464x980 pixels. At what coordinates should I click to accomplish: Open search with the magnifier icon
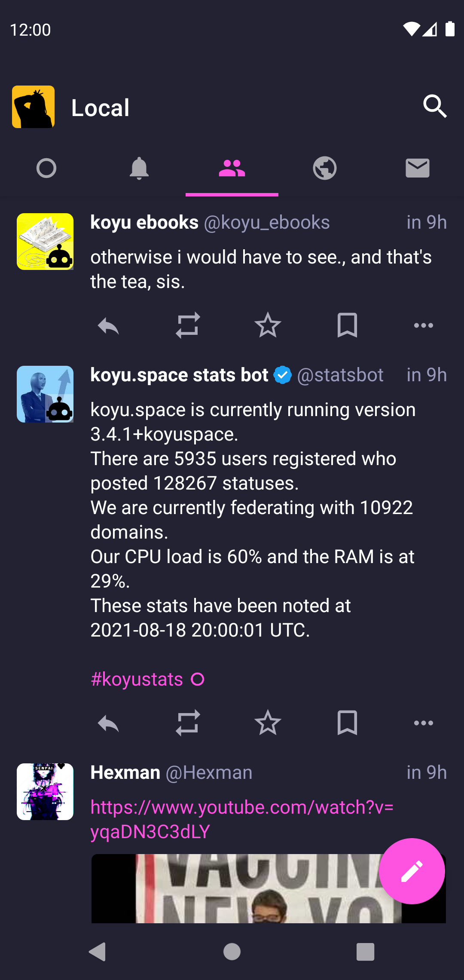tap(435, 107)
